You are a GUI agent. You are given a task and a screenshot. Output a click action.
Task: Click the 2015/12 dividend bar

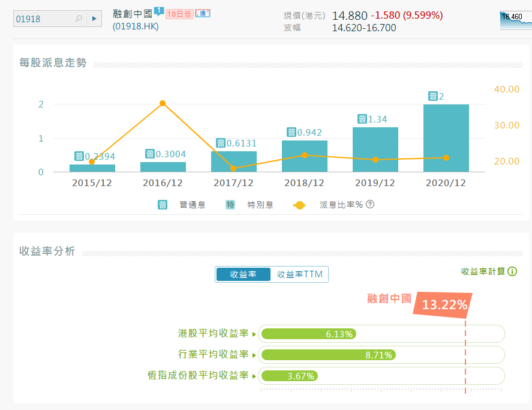[92, 168]
